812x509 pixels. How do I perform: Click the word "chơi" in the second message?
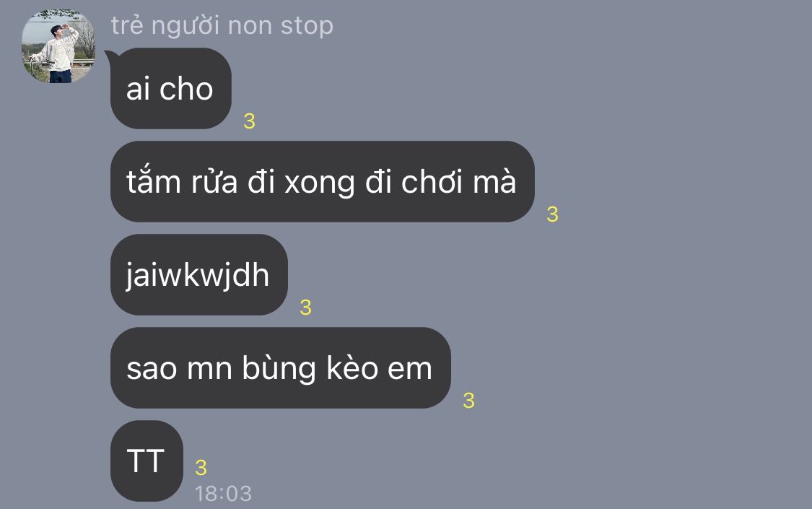click(432, 182)
